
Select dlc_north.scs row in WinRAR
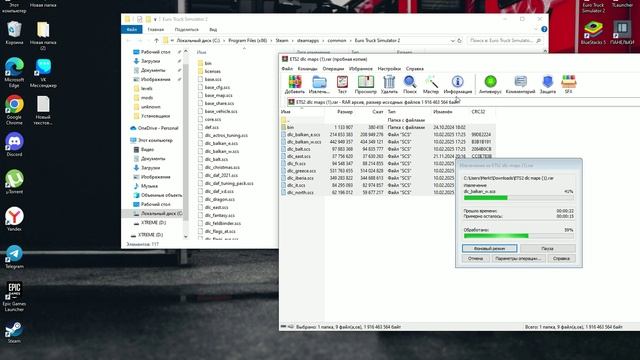pos(387,192)
